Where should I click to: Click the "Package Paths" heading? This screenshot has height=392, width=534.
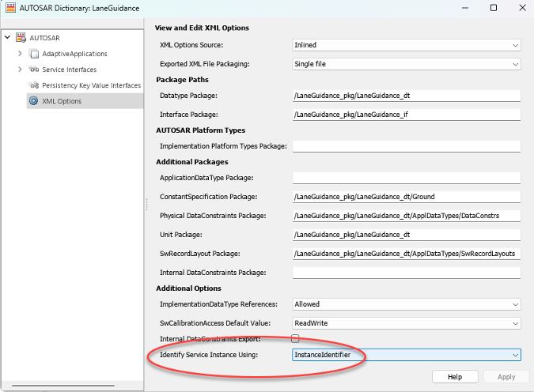pos(182,80)
